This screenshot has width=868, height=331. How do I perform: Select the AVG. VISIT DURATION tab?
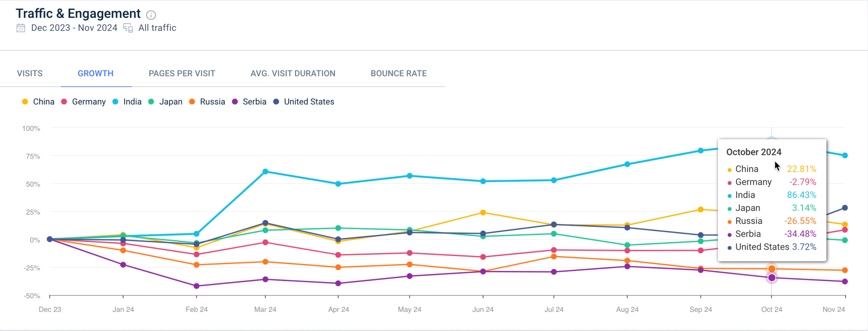[x=292, y=73]
